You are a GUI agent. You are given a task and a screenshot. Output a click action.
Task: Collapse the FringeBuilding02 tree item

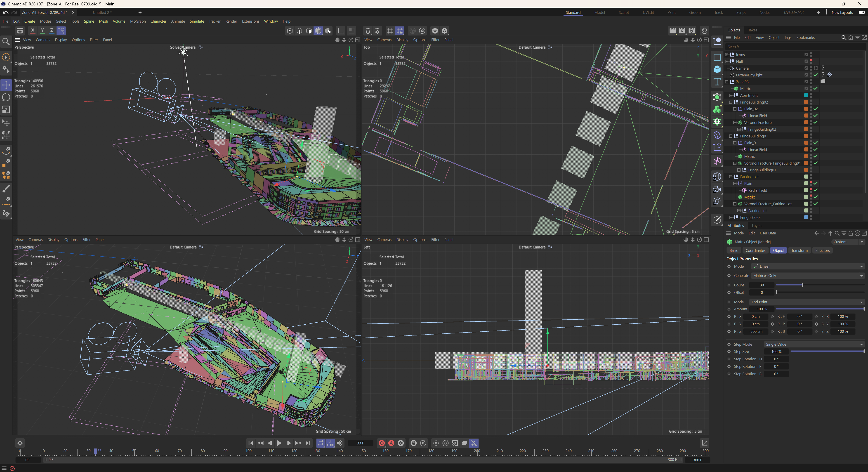click(x=731, y=102)
